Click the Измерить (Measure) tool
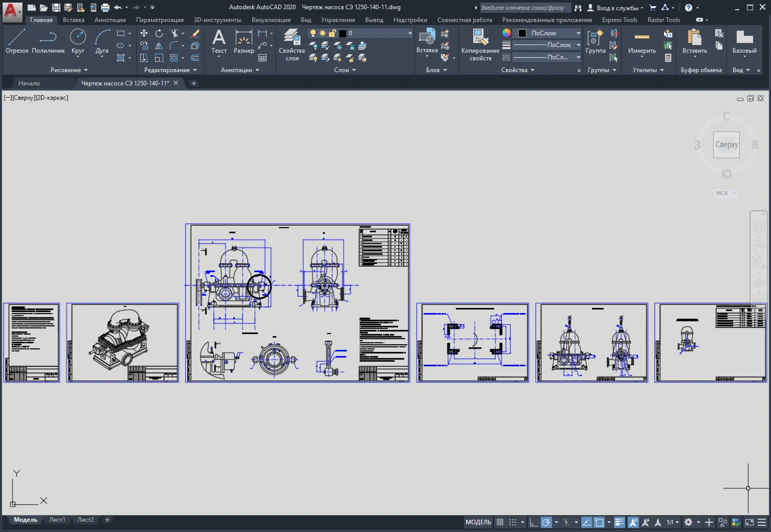This screenshot has height=532, width=771. (642, 41)
